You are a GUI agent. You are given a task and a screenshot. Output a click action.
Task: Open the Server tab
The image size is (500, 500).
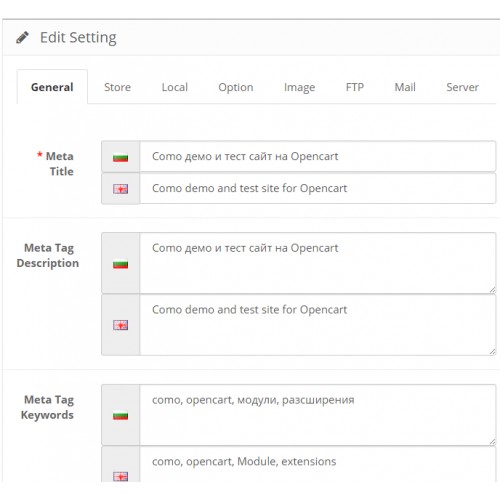(x=462, y=87)
